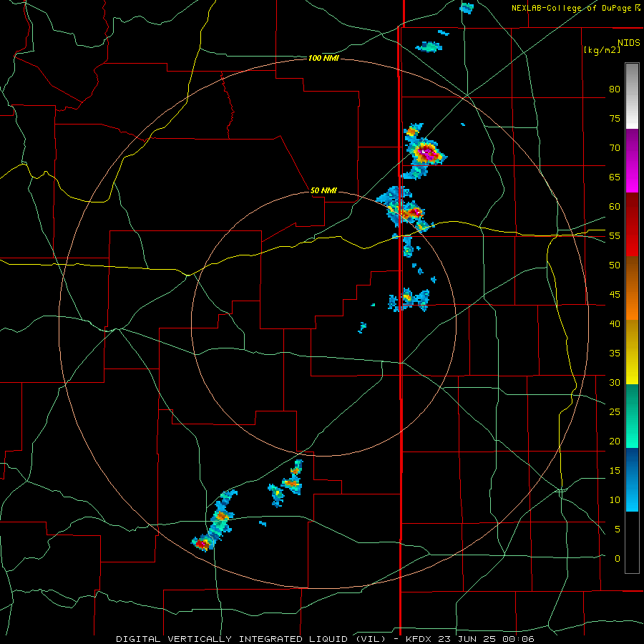The image size is (644, 644).
Task: Pick the orange-brown segment of color bar
Action: [632, 288]
